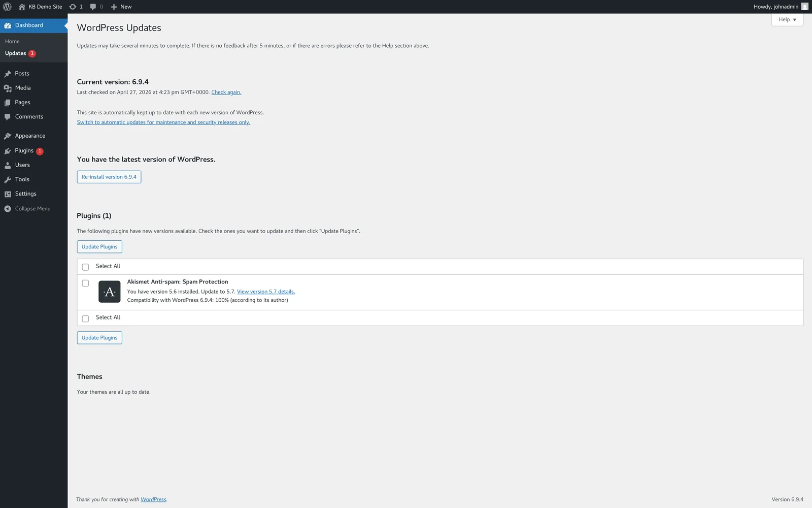Open the Tools menu
812x508 pixels.
(x=33, y=179)
